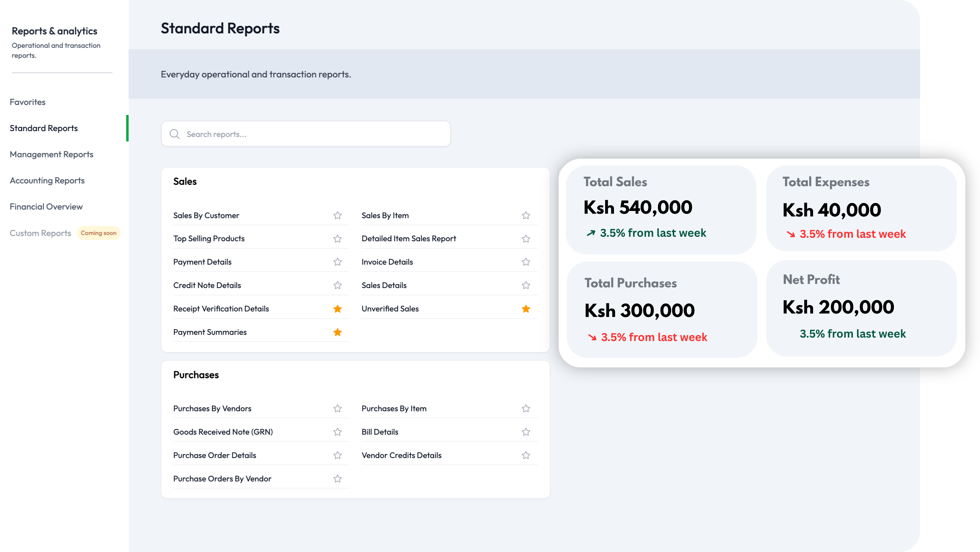Click the green up-arrow trend on Total Sales
This screenshot has width=980, height=552.
click(x=591, y=233)
